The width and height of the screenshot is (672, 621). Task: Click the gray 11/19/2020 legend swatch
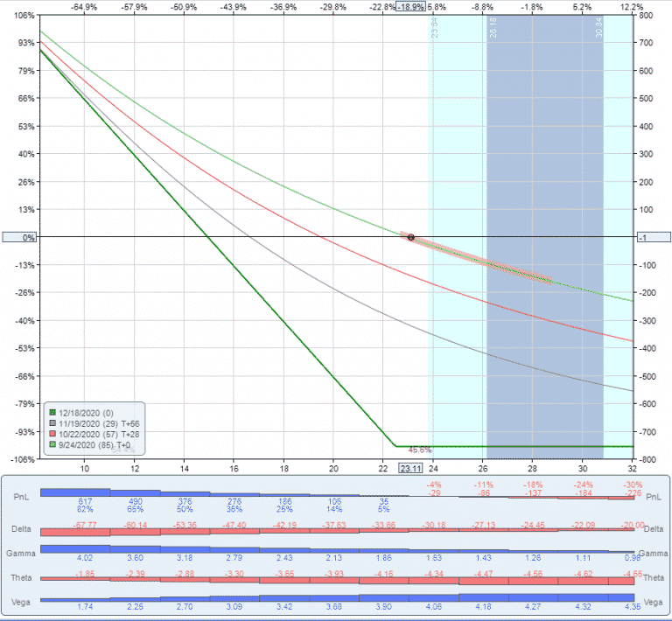52,422
